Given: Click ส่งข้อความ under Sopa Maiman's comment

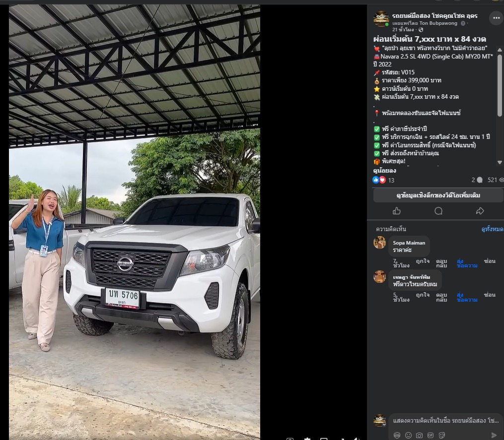Looking at the screenshot, I should (x=467, y=263).
